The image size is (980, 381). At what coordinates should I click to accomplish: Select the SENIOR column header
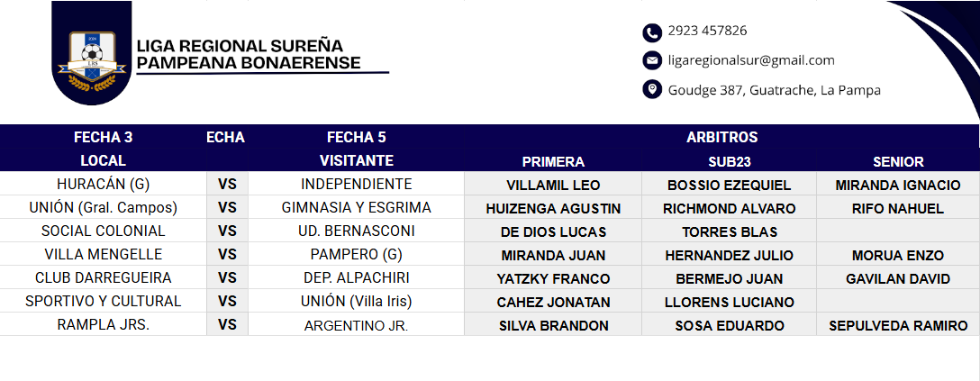[898, 162]
